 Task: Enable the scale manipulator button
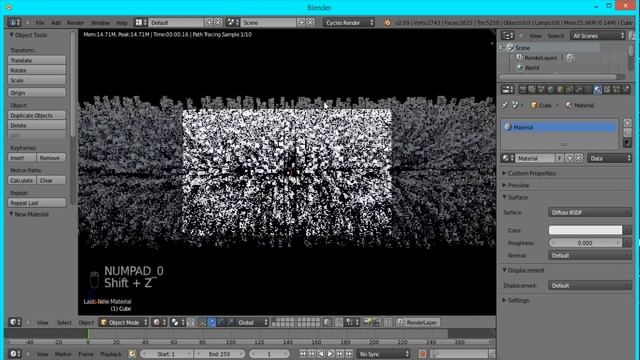coord(230,322)
